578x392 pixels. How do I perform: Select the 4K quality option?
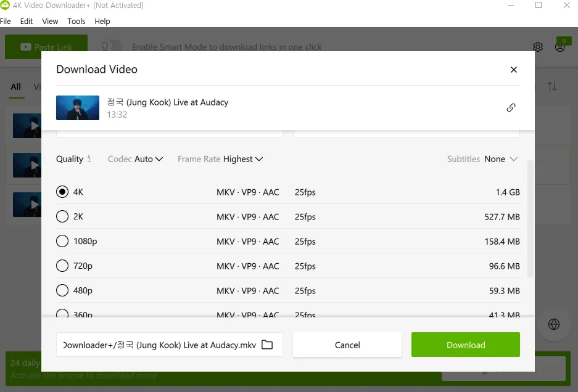(x=62, y=192)
